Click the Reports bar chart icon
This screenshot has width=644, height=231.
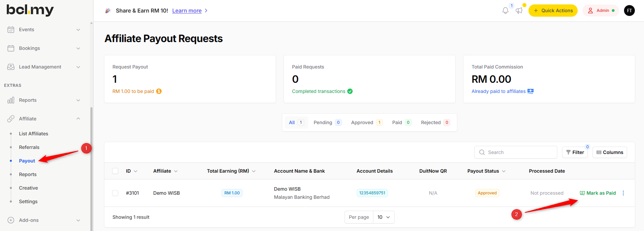click(x=11, y=100)
